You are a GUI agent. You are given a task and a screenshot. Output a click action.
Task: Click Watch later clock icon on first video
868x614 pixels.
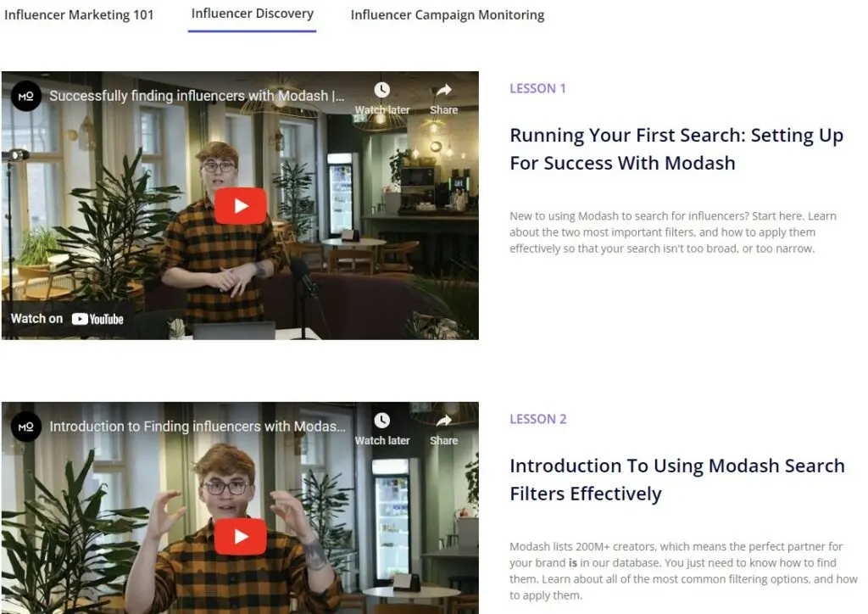coord(382,90)
